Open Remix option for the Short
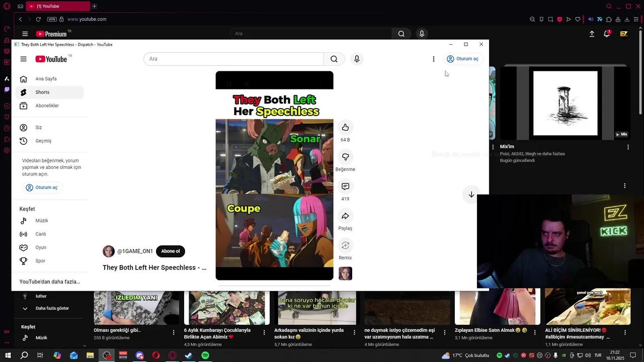The image size is (644, 362). 345,245
